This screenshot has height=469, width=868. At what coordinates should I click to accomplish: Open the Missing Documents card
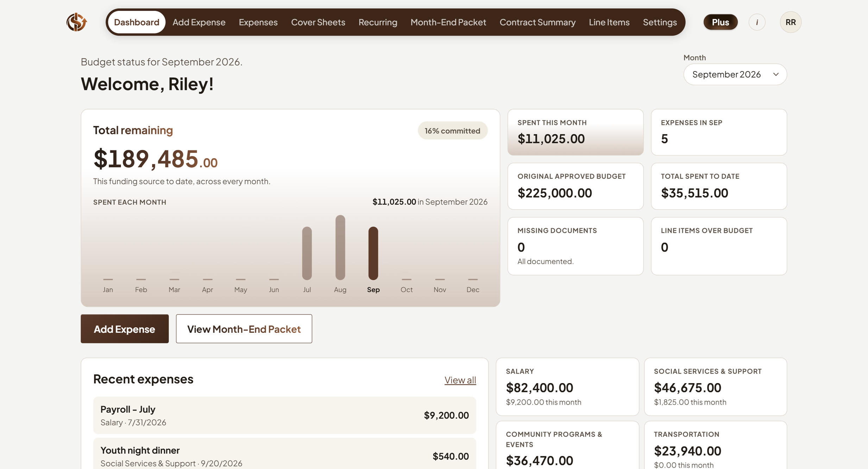pos(575,246)
